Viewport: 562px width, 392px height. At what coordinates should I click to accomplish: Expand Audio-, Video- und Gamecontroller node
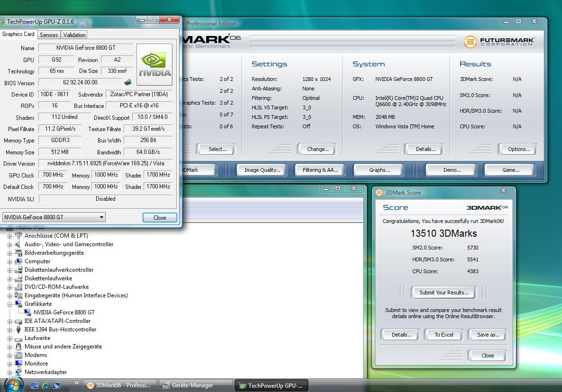click(9, 244)
